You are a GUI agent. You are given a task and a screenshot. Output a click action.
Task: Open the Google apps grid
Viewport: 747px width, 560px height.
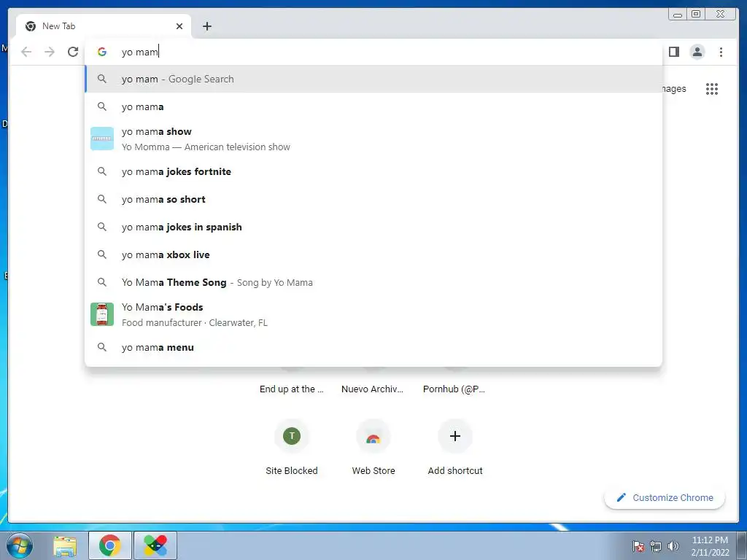[x=712, y=89]
